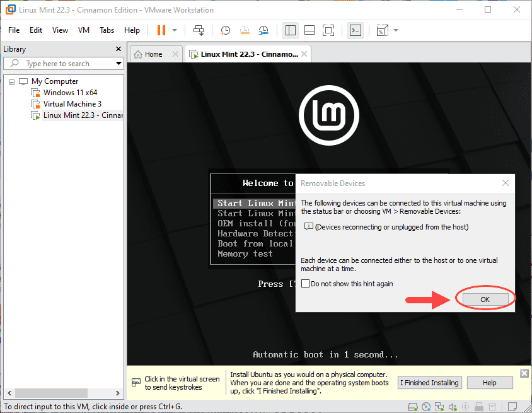Select My Computer in the library
Viewport: 532px width, 413px height.
point(55,81)
